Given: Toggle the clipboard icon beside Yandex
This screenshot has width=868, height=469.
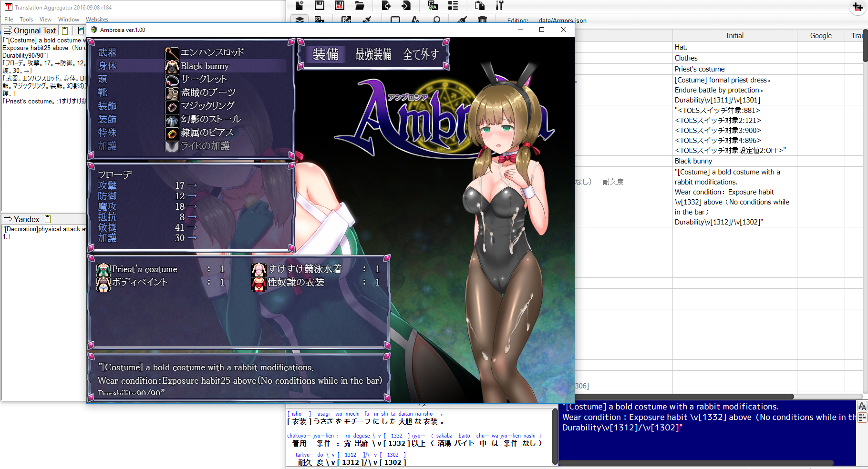Looking at the screenshot, I should [48, 219].
